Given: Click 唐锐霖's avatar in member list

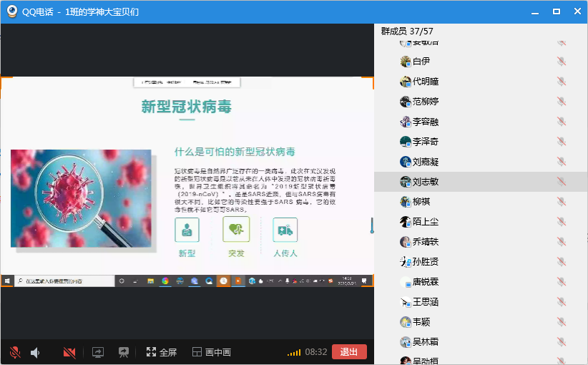Looking at the screenshot, I should pyautogui.click(x=406, y=282).
